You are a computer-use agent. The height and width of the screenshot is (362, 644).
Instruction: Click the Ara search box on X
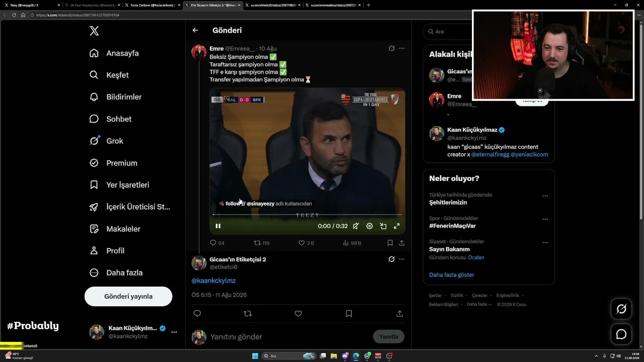point(448,32)
